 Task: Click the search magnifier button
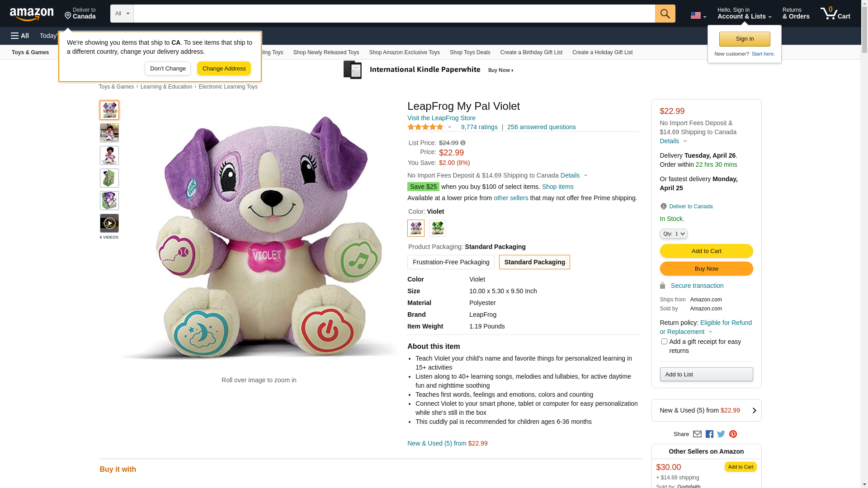[665, 14]
